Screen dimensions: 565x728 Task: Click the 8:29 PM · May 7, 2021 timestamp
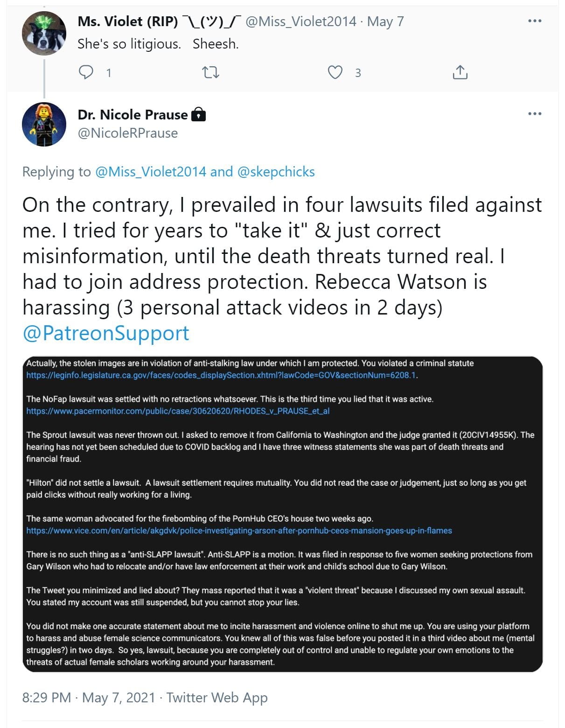point(88,697)
